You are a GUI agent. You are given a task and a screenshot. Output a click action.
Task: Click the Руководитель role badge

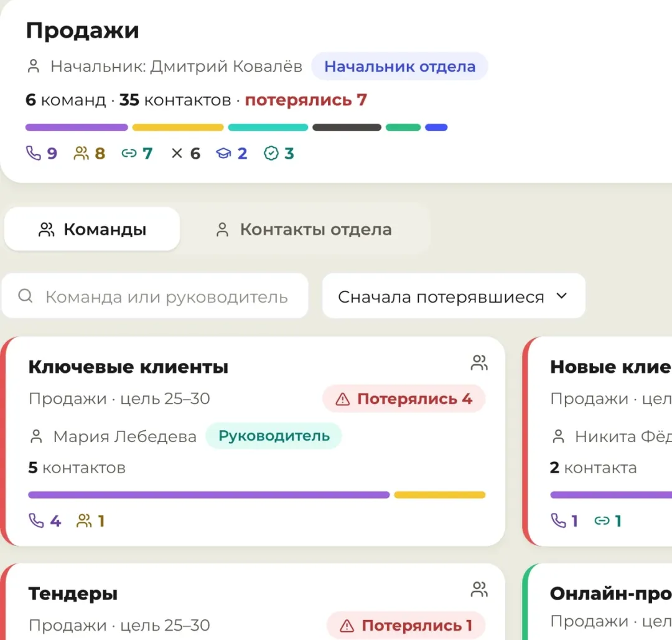274,436
